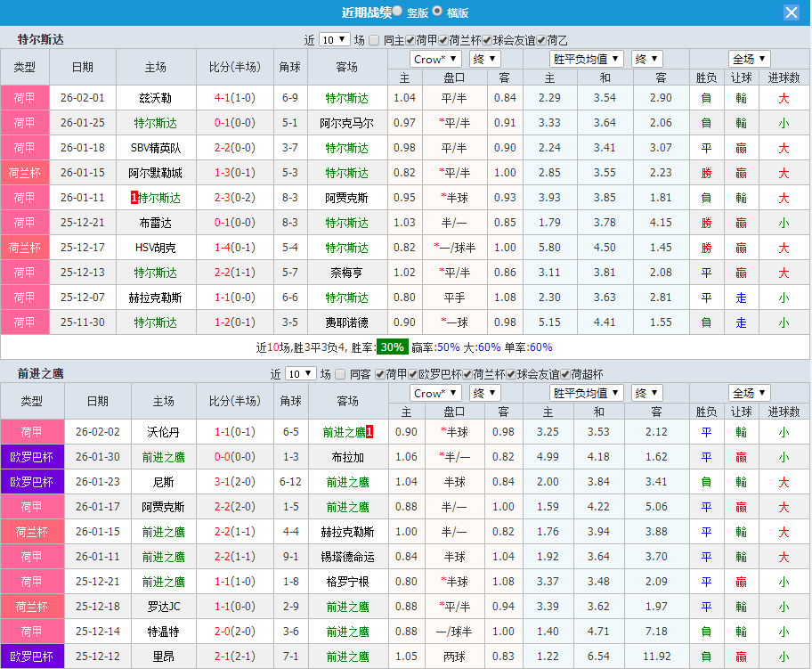Open the 全场 dropdown in 前进之鹰 section

point(749,393)
